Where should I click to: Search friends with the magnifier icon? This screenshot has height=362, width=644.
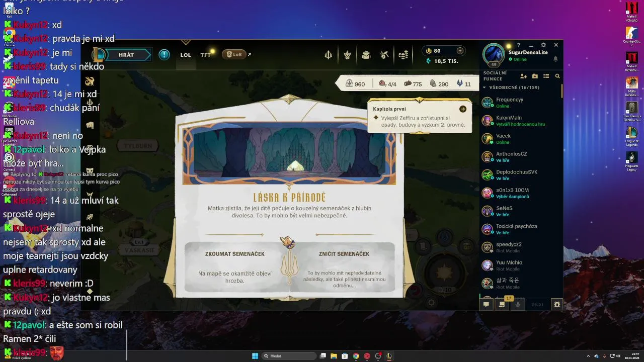(557, 76)
